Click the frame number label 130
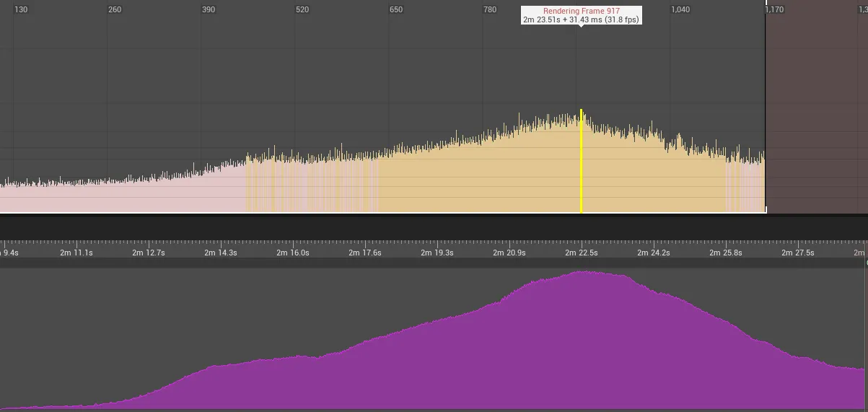 click(21, 9)
